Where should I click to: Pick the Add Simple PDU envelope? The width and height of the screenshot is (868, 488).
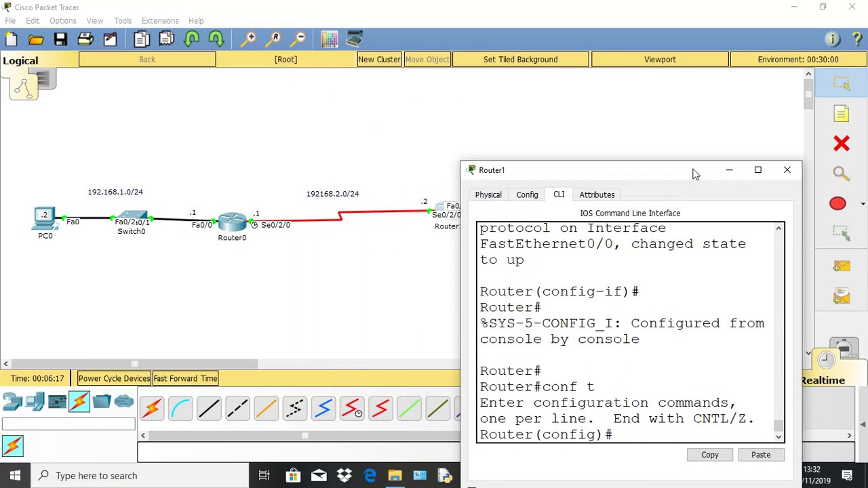coord(842,266)
